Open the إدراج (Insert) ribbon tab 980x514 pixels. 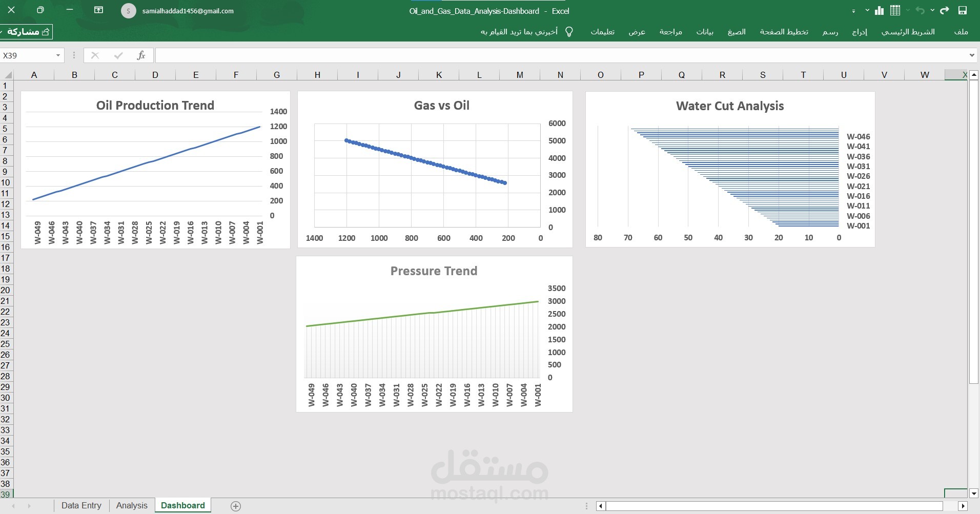(860, 32)
